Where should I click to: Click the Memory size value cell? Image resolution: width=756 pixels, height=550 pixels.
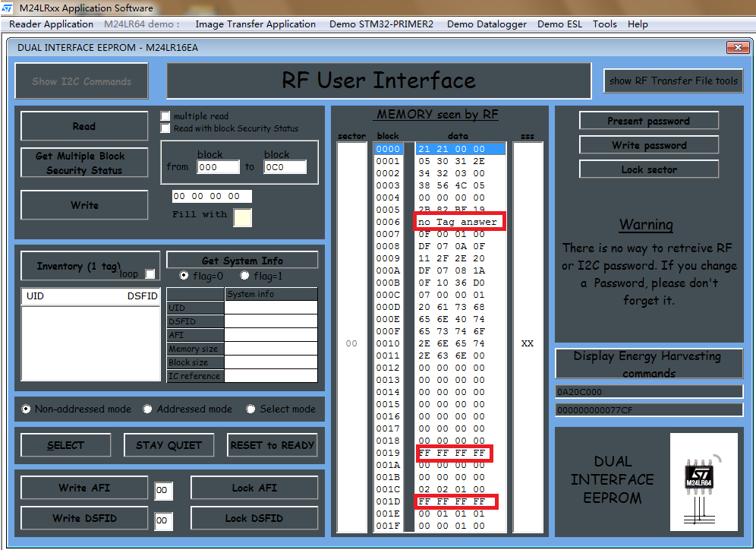(x=271, y=349)
